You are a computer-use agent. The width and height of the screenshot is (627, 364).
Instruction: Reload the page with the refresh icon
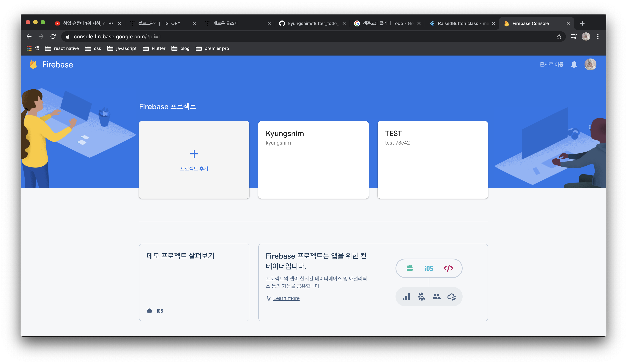[53, 37]
